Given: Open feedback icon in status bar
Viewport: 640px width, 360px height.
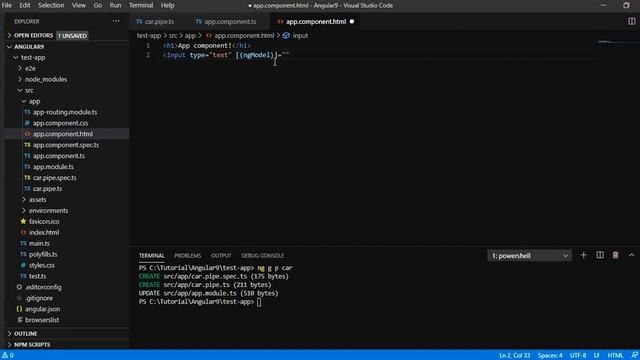Looking at the screenshot, I should pyautogui.click(x=634, y=355).
